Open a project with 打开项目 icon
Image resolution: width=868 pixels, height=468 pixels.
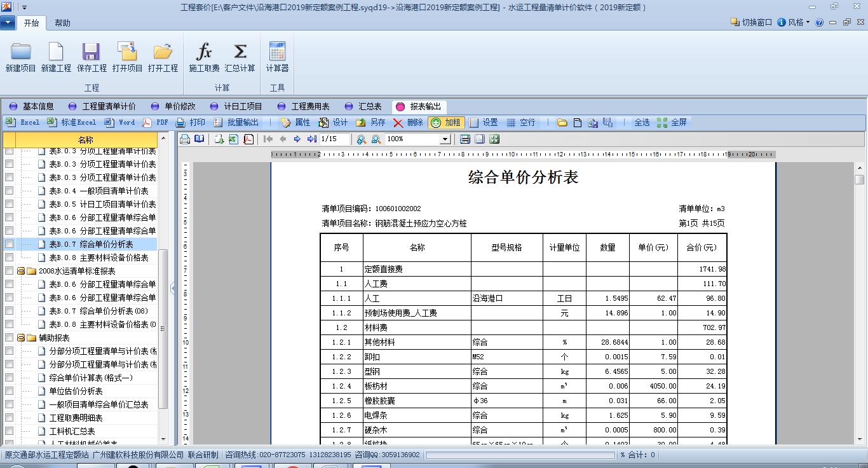click(127, 52)
